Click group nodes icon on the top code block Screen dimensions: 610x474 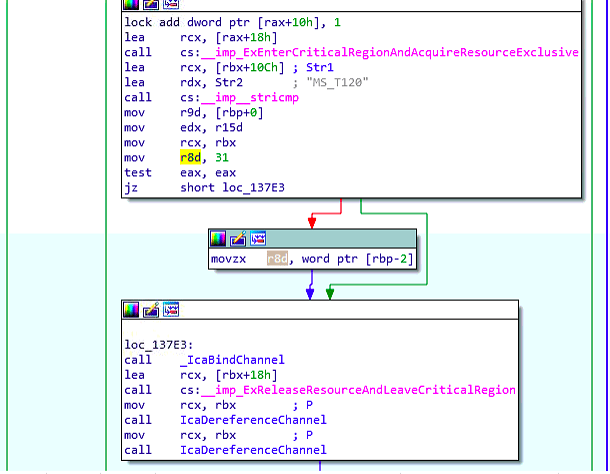point(170,4)
